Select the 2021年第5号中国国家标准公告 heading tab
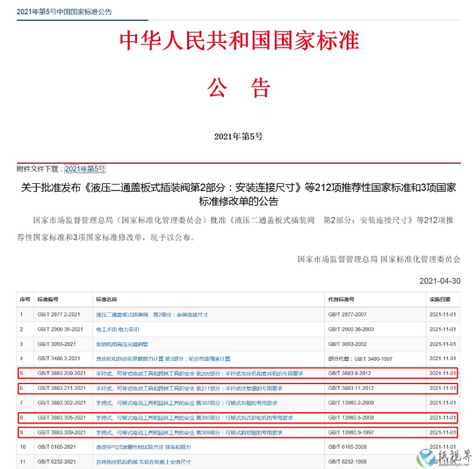The width and height of the screenshot is (476, 469). click(x=64, y=12)
